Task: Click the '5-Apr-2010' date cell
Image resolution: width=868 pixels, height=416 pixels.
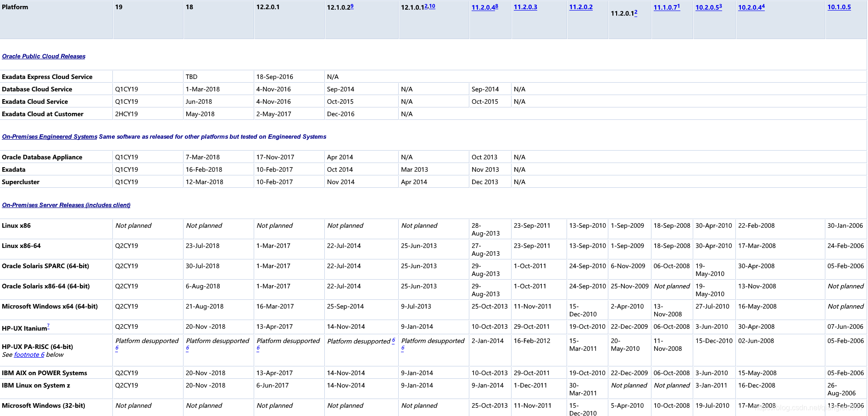Action: [x=628, y=406]
